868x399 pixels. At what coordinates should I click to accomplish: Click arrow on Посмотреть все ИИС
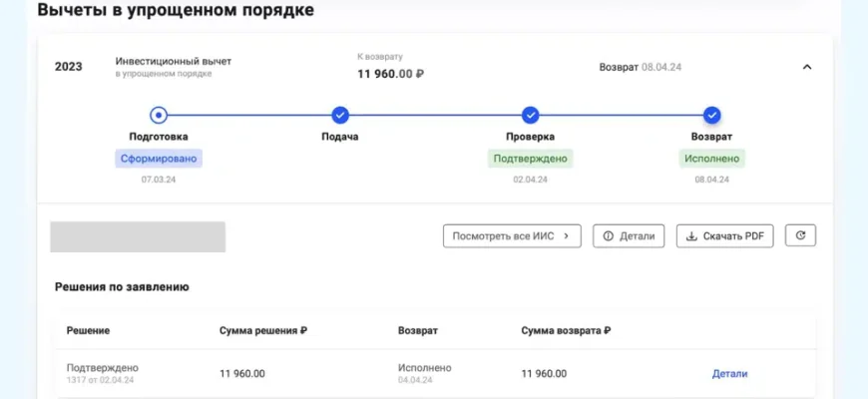tap(567, 236)
